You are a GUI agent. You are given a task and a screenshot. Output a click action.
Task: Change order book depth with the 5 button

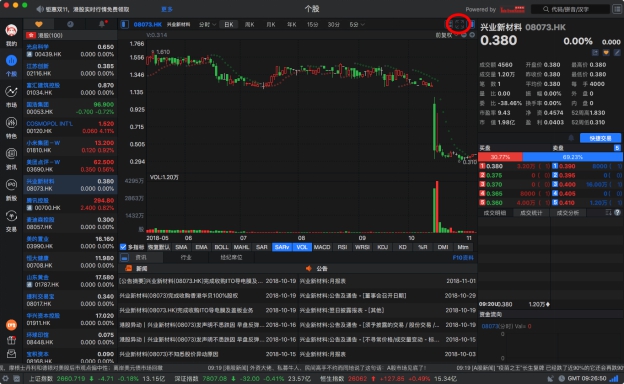click(x=617, y=148)
